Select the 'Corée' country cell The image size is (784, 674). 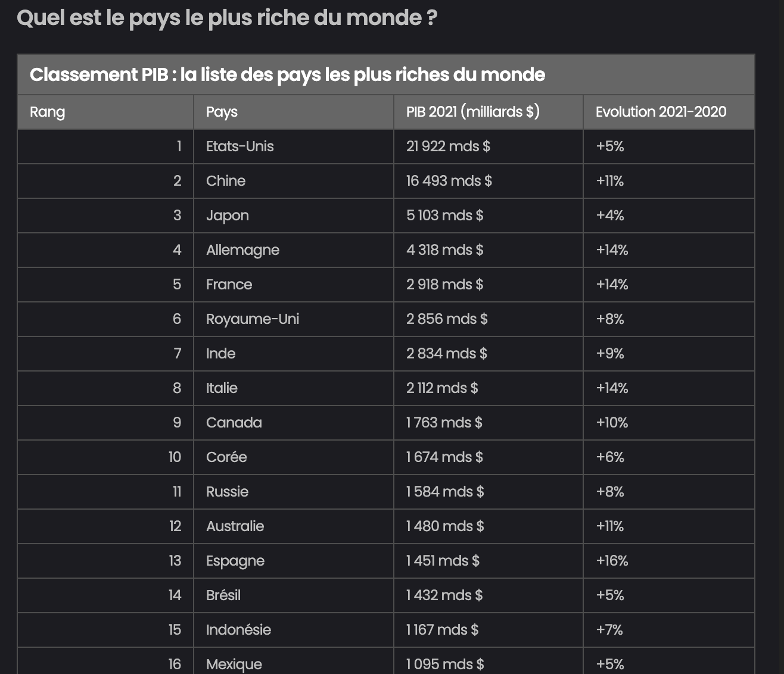[x=226, y=457]
